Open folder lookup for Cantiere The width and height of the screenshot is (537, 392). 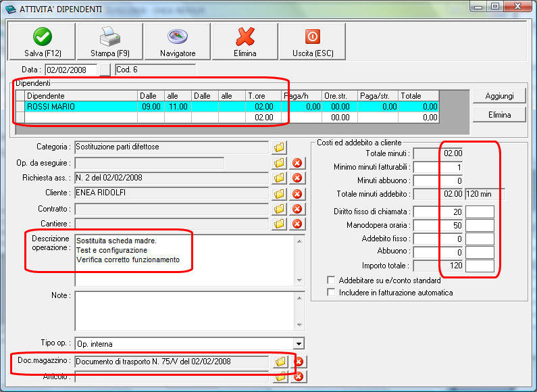point(280,224)
